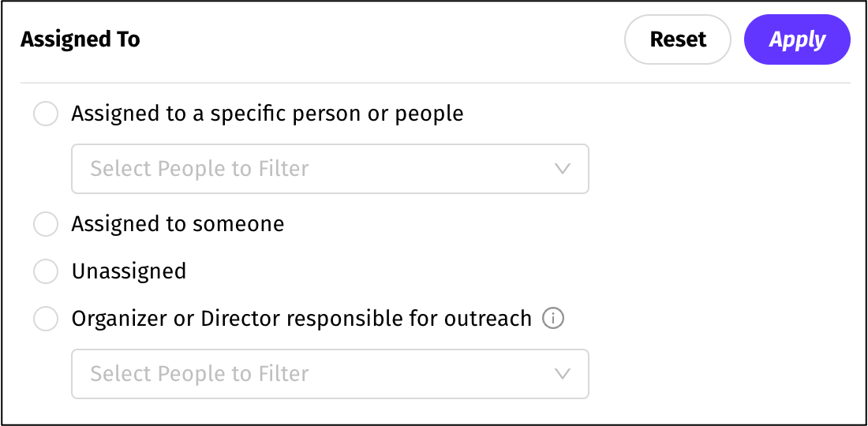Click the info icon beside Organizer or Director
Image resolution: width=868 pixels, height=426 pixels.
553,319
